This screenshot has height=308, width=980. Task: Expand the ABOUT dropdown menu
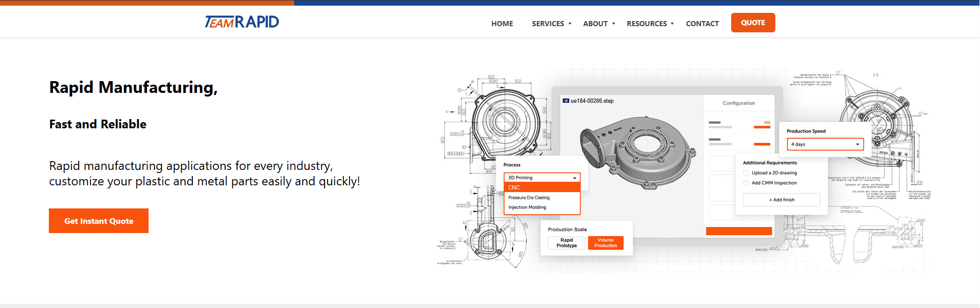click(598, 24)
